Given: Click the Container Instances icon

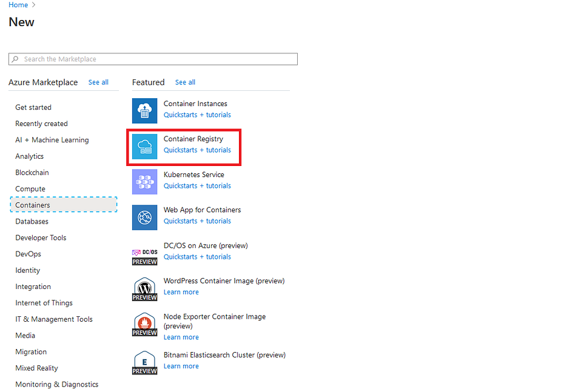Looking at the screenshot, I should (144, 110).
